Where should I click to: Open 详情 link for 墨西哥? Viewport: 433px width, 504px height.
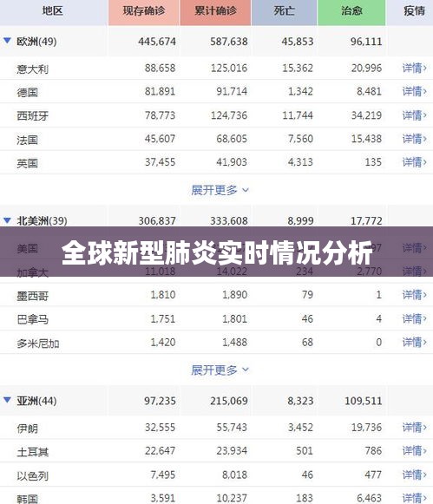tap(415, 295)
